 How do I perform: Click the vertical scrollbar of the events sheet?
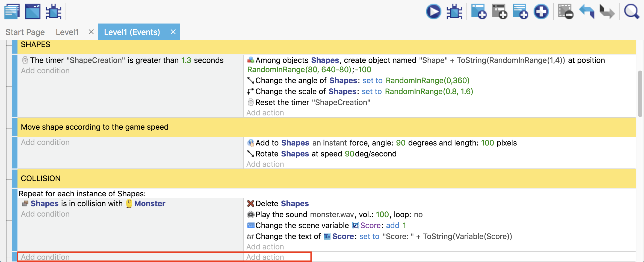tap(640, 94)
